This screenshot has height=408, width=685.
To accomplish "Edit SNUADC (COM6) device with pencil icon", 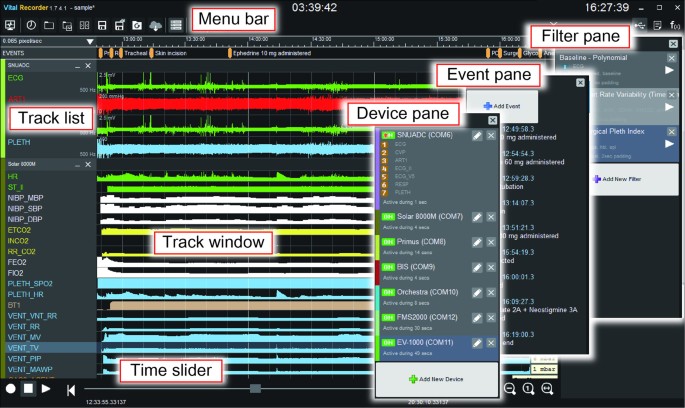I will coord(477,136).
